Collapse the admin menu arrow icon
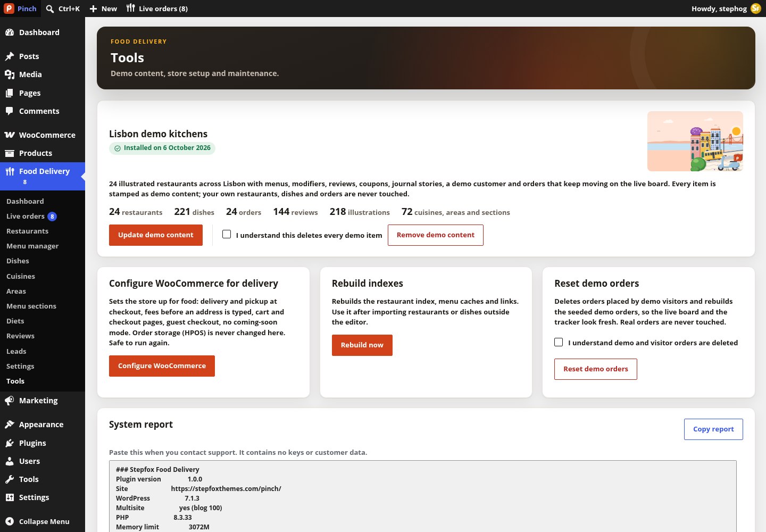The height and width of the screenshot is (532, 766). pos(10,521)
